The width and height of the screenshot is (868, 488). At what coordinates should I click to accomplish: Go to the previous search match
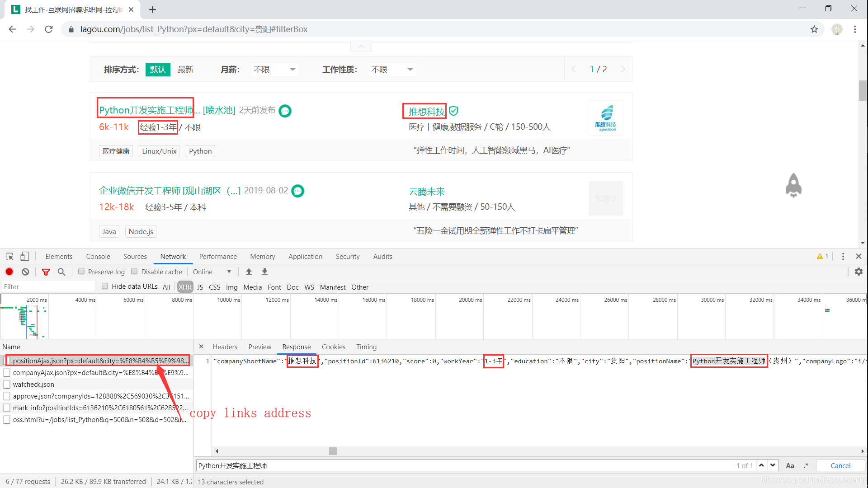(x=762, y=465)
